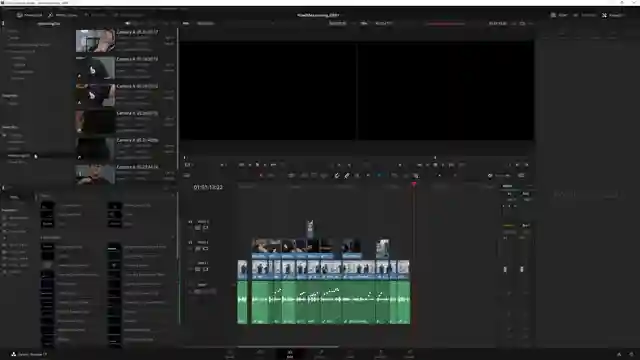Open Project Settings gear icon
Viewport: 640px width, 360px height.
coord(631,354)
